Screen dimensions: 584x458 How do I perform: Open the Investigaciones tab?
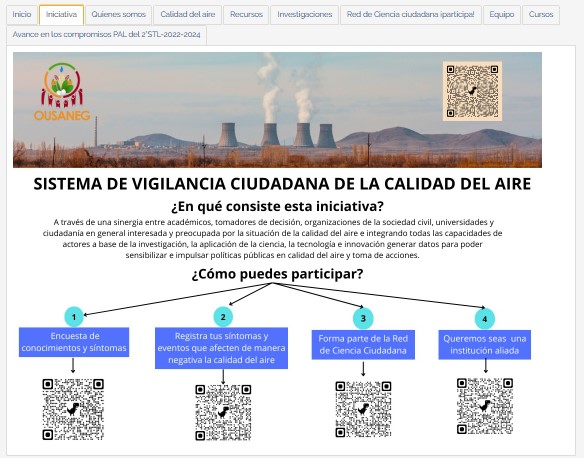click(x=305, y=15)
